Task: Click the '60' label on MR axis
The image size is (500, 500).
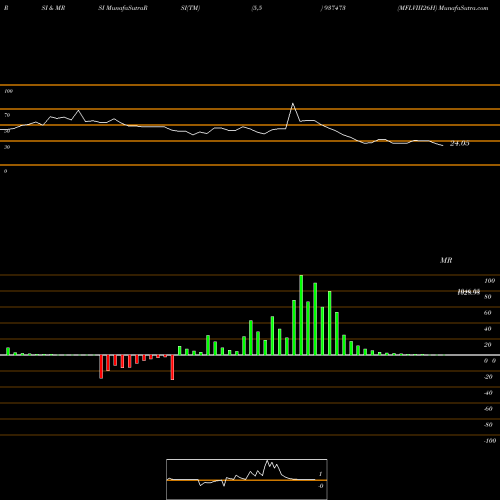Action: click(x=488, y=313)
